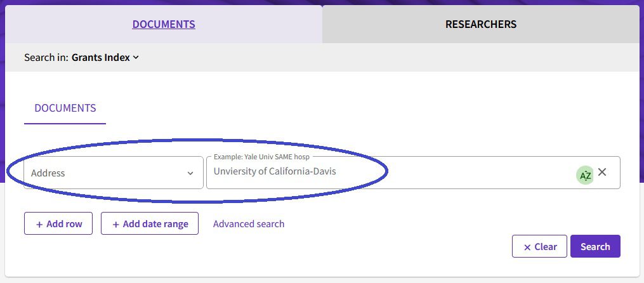Select the top DOCUMENTS tab
Image resolution: width=644 pixels, height=283 pixels.
tap(164, 25)
